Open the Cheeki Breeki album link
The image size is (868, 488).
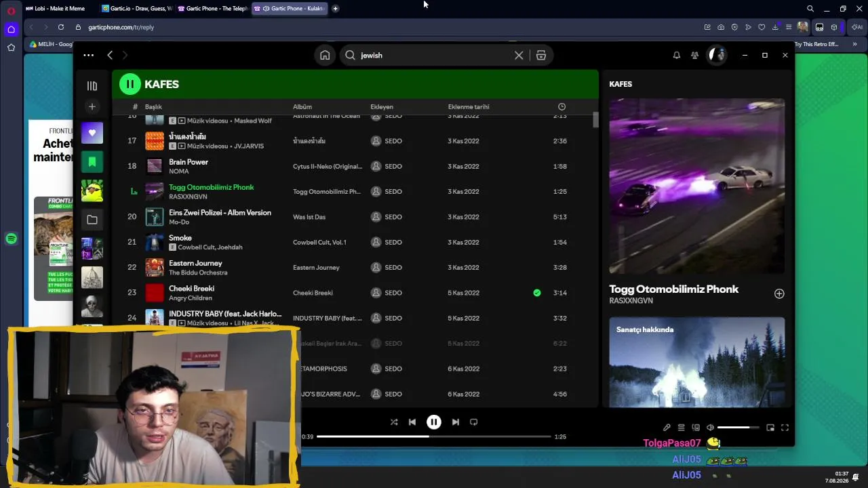point(313,293)
